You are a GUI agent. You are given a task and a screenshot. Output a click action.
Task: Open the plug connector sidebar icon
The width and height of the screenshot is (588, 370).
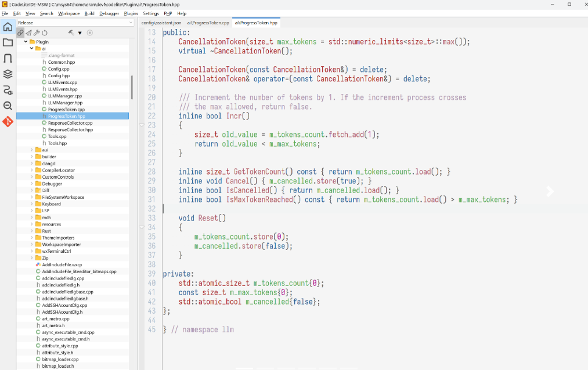point(8,90)
